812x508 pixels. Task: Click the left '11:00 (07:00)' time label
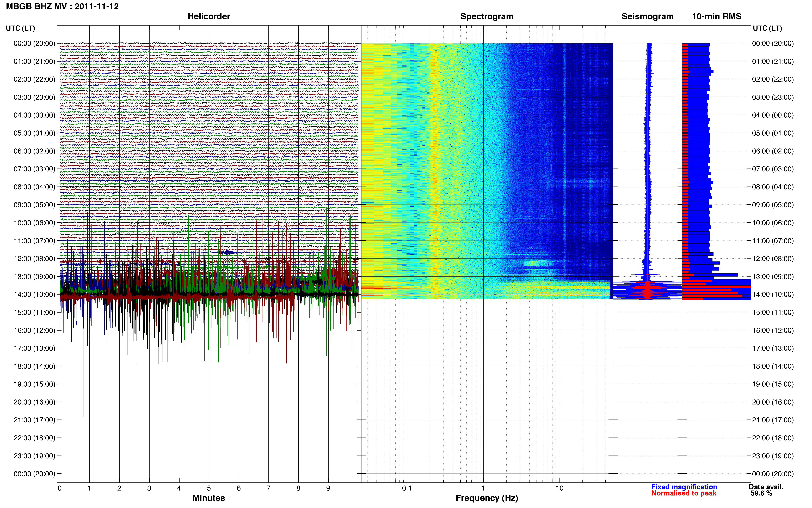click(x=34, y=241)
